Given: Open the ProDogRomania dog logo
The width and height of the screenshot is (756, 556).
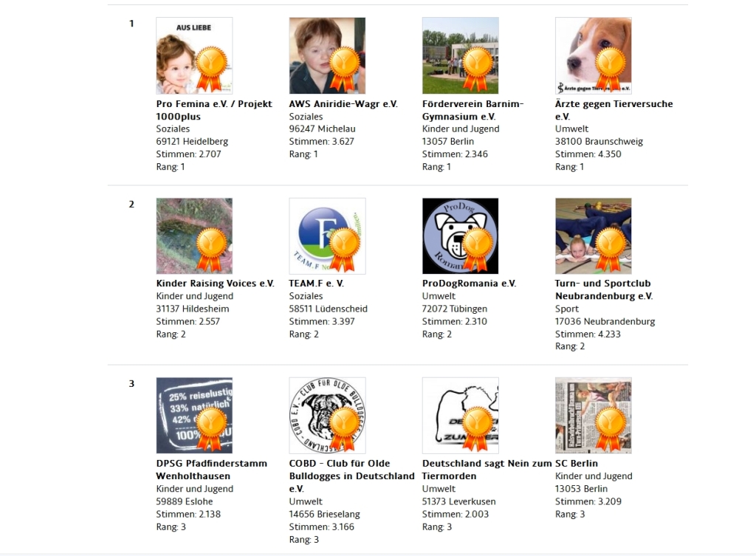Looking at the screenshot, I should click(461, 236).
